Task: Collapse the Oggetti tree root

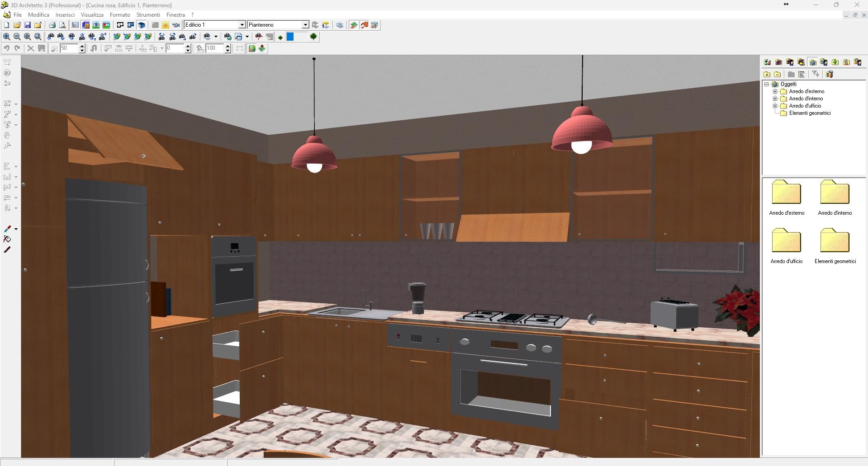Action: 767,84
